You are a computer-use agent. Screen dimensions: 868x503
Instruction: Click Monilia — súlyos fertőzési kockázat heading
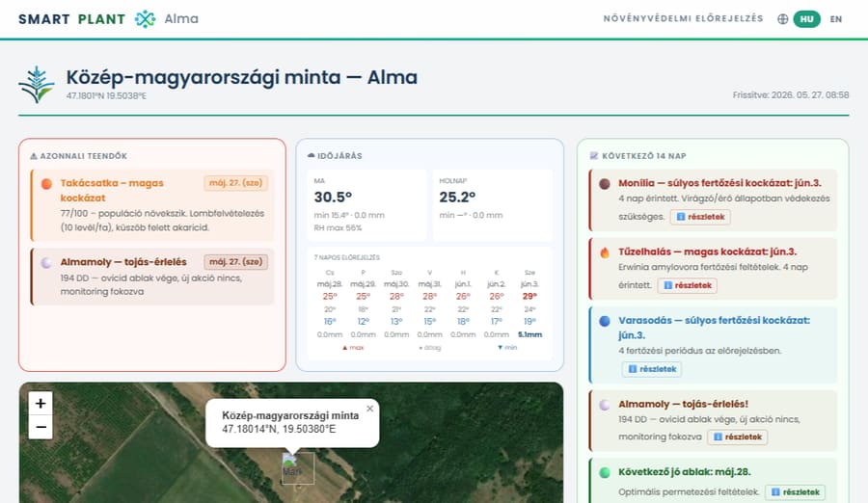tap(719, 183)
